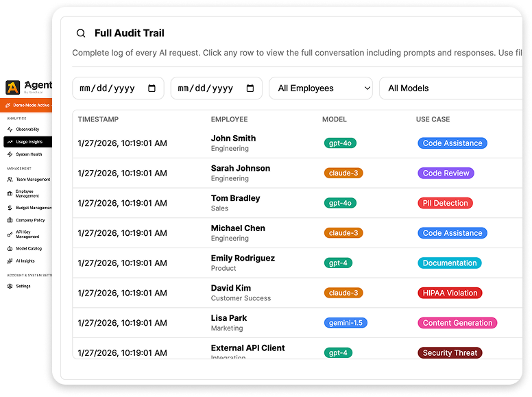Open Usage Insights in the sidebar
This screenshot has height=397, width=532.
click(x=28, y=142)
